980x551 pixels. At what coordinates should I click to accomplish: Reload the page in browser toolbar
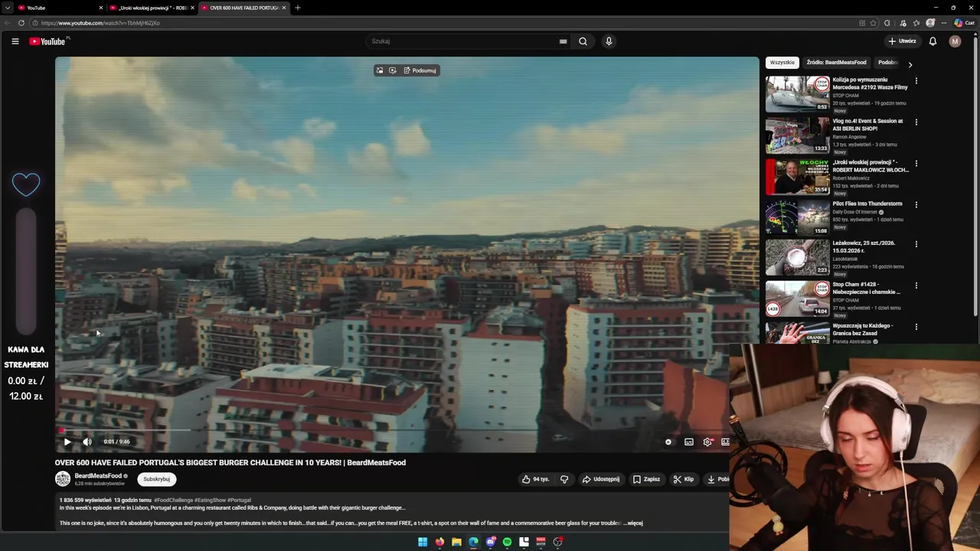(x=21, y=23)
